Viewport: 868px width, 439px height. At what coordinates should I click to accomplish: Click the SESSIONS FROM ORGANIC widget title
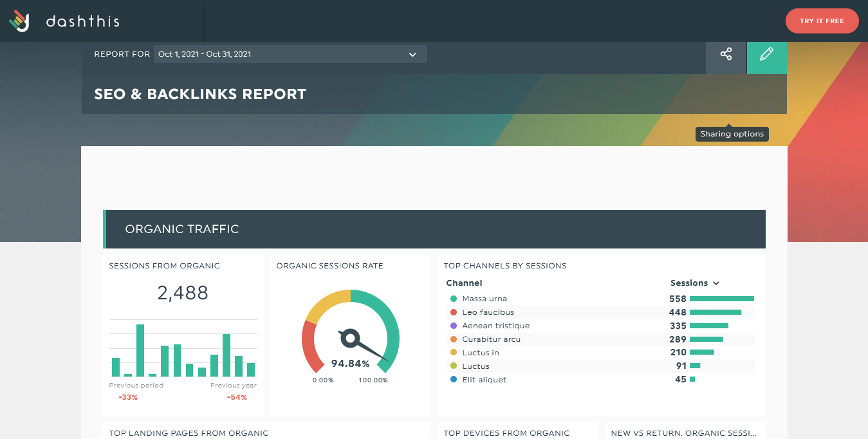(x=164, y=266)
